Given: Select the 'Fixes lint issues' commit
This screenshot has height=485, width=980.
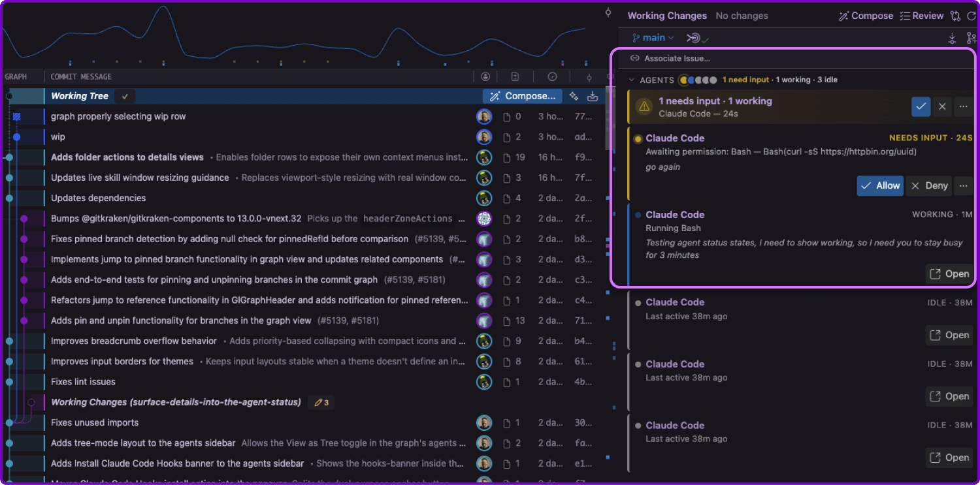Looking at the screenshot, I should point(303,382).
